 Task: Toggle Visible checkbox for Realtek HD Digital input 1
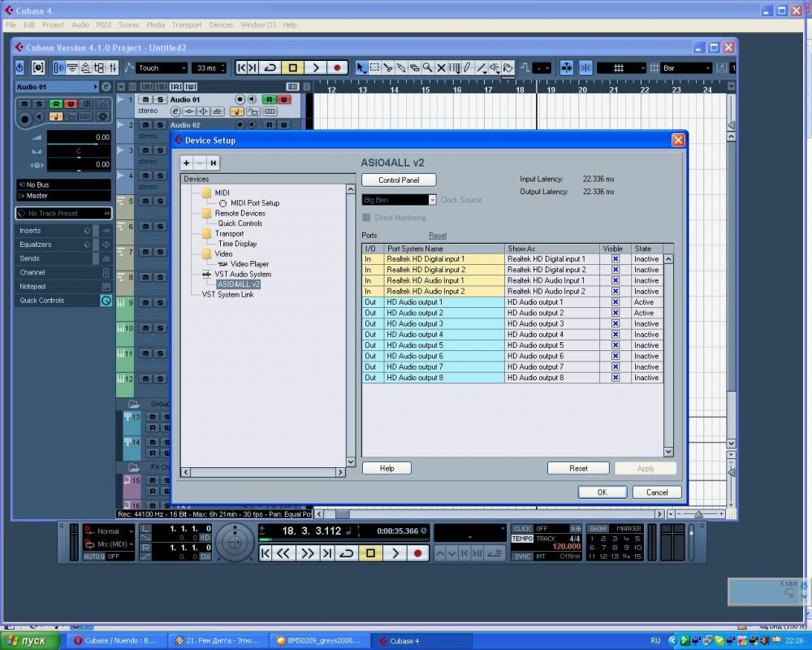615,259
